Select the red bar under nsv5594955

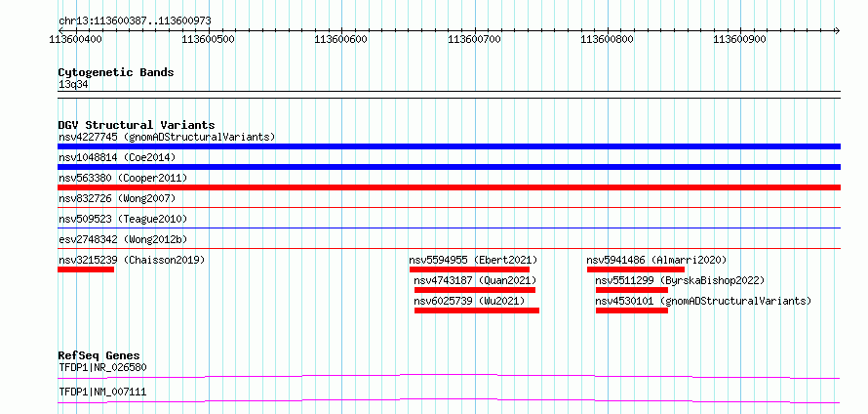pyautogui.click(x=469, y=269)
